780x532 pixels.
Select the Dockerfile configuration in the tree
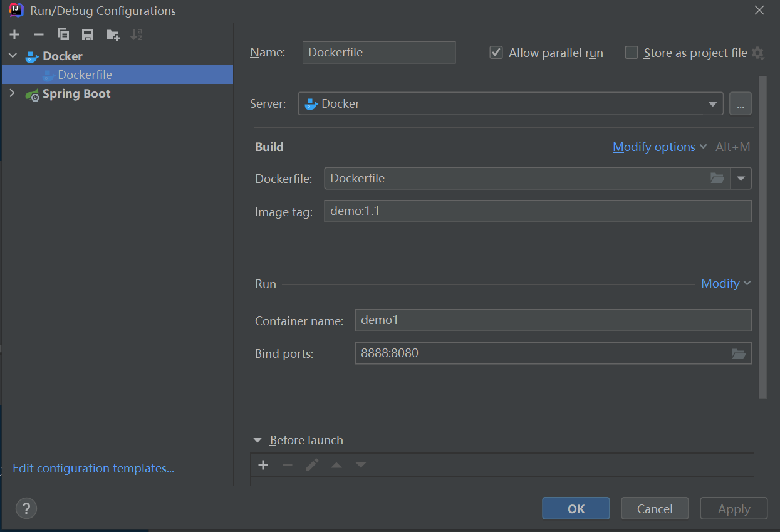(85, 75)
